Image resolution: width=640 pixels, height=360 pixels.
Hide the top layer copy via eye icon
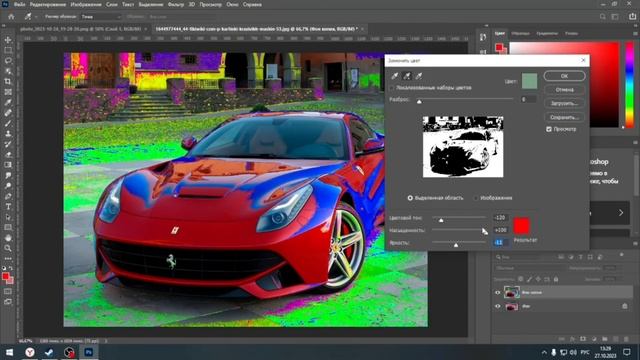498,292
